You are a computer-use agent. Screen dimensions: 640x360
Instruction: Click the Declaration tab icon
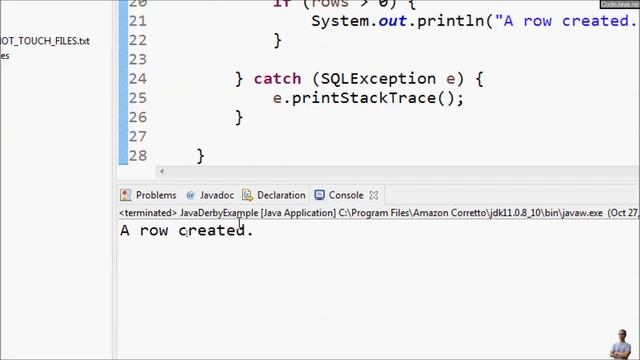247,195
